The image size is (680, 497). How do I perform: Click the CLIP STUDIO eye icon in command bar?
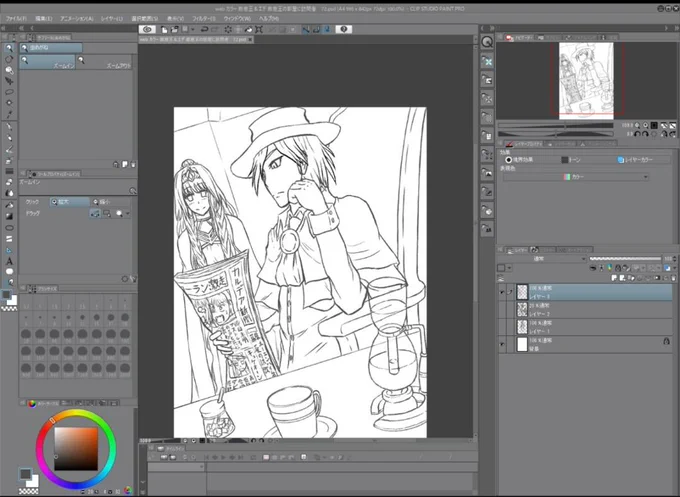tap(147, 29)
